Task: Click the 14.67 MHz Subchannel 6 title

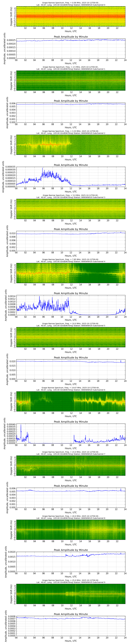Action: [71, 389]
